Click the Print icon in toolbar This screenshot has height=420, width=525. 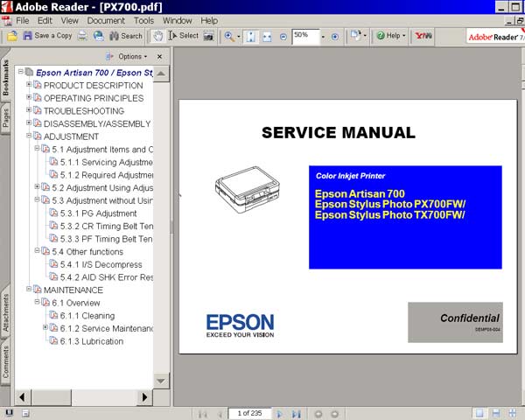click(x=82, y=36)
